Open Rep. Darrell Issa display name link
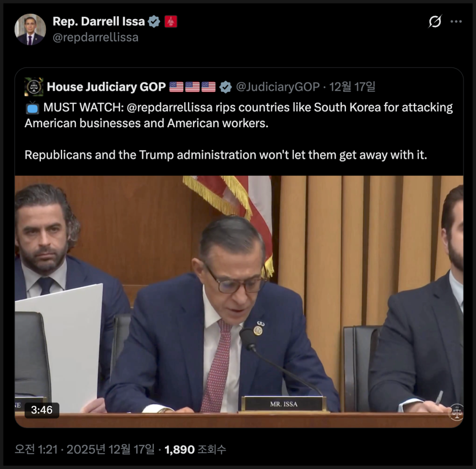Image resolution: width=476 pixels, height=469 pixels. coord(99,21)
